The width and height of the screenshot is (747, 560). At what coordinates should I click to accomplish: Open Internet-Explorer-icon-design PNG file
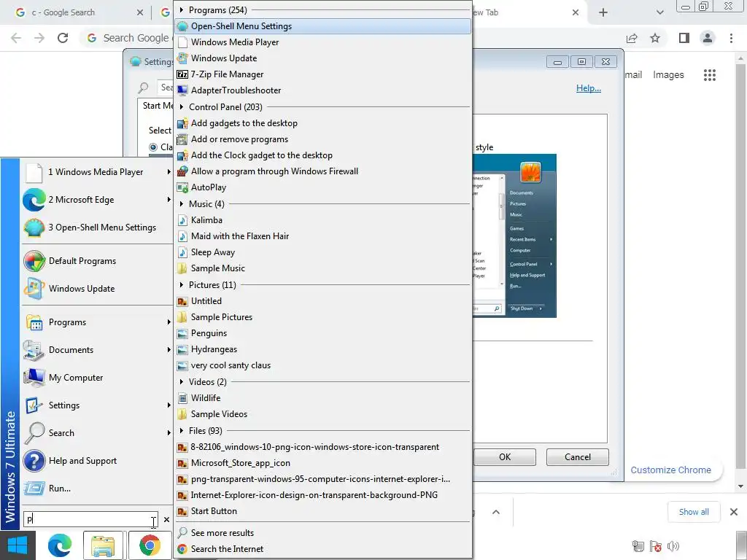click(322, 495)
